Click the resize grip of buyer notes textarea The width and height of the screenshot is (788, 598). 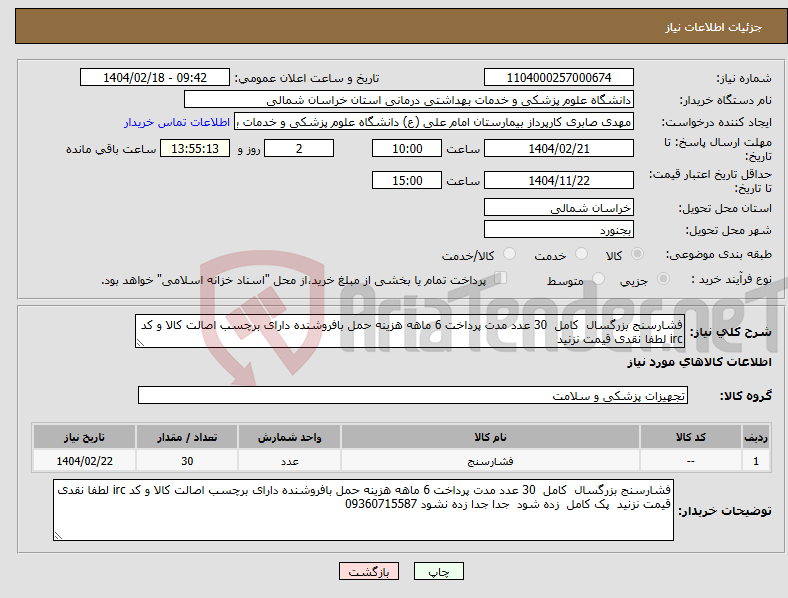click(x=58, y=536)
